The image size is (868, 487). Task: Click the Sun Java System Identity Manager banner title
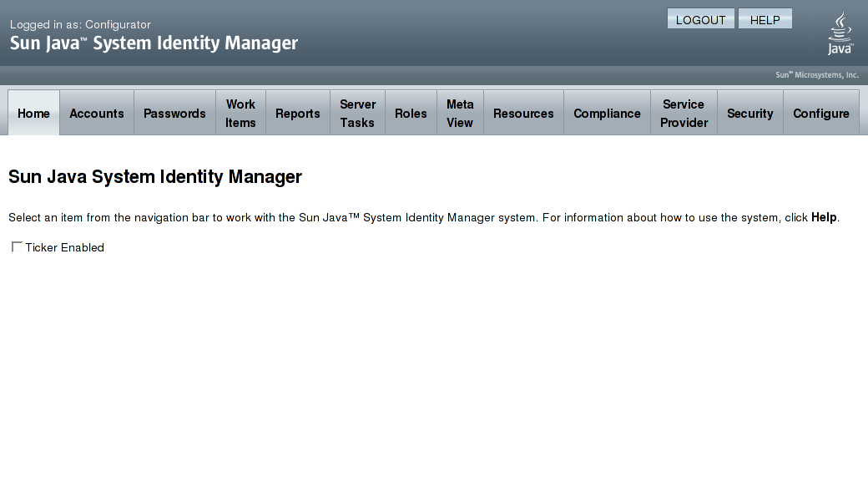point(154,43)
